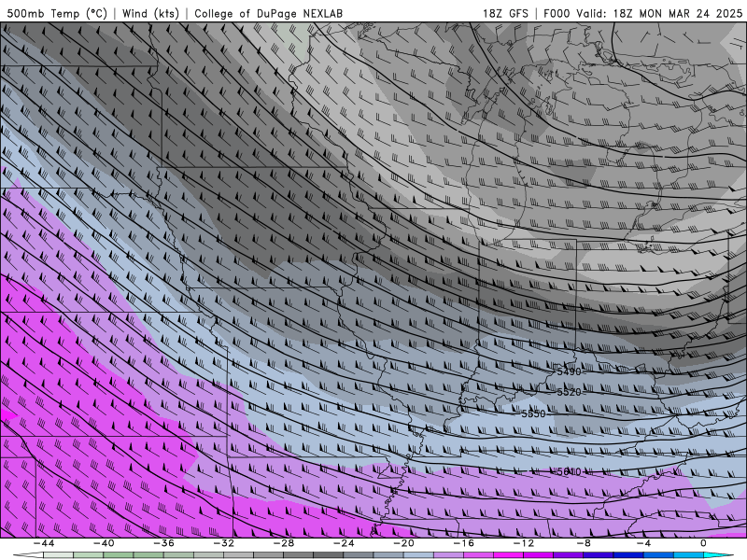Click the -12 colorbar tick label

pyautogui.click(x=524, y=543)
